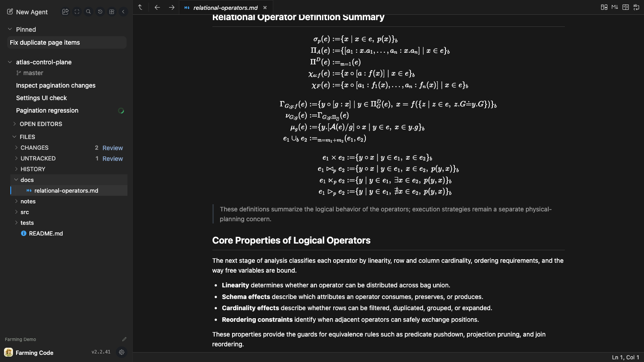Click the Farming Code app logo
644x362 pixels.
tap(8, 353)
